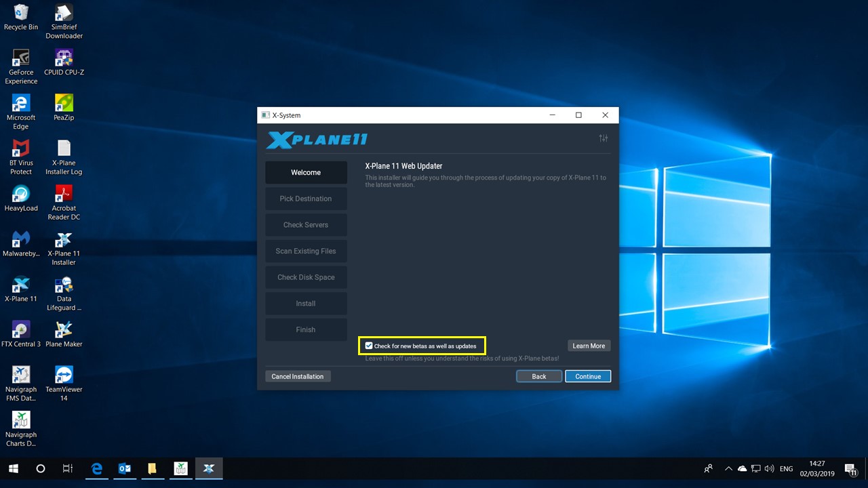868x488 pixels.
Task: Open the notification action center
Action: click(x=851, y=468)
